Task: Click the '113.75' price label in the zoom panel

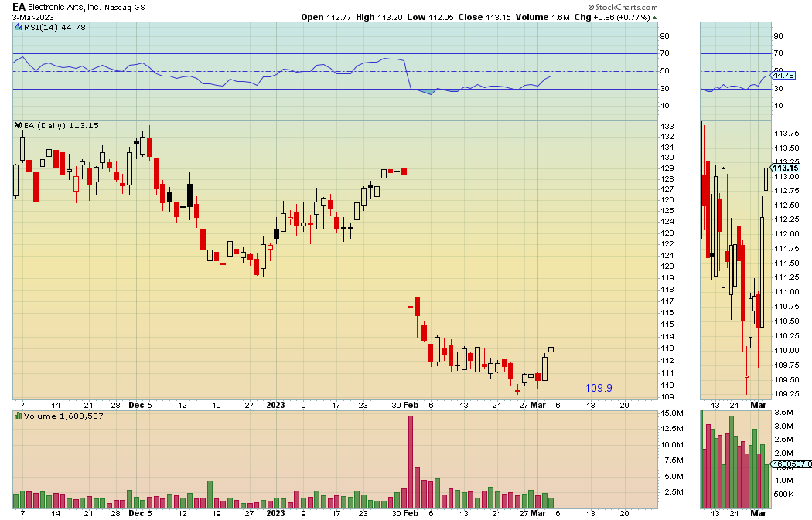Action: 786,133
